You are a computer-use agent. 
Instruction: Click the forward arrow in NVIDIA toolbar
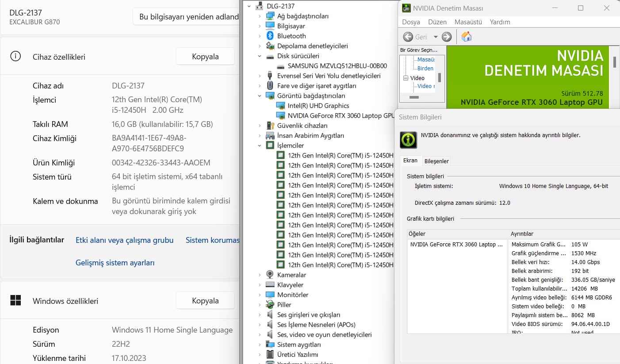tap(447, 37)
